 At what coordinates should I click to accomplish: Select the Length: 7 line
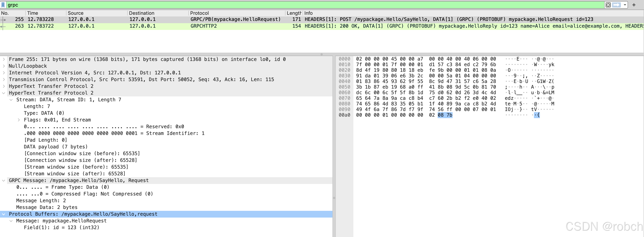click(37, 107)
